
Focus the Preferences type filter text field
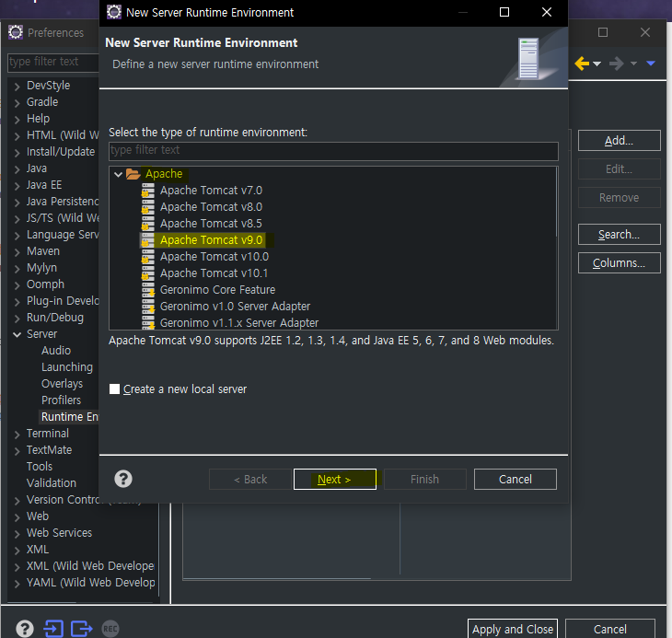coord(53,62)
